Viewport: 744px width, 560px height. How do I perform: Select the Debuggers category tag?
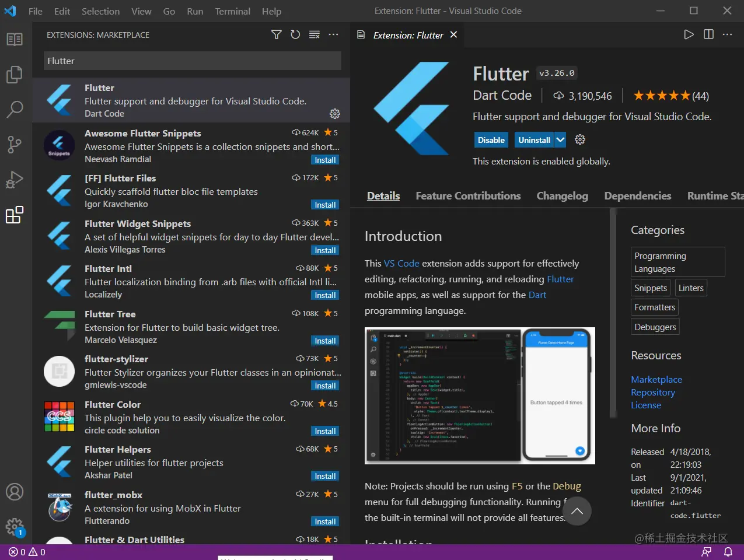(655, 327)
